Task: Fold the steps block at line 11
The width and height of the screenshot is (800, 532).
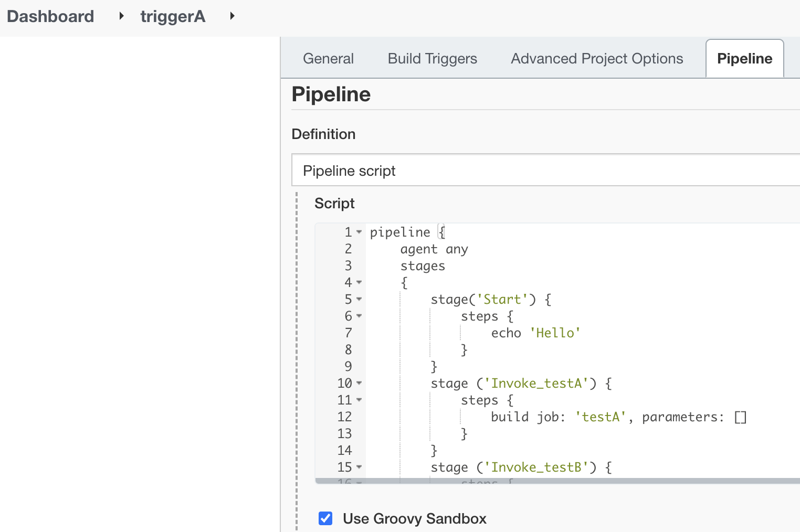Action: pyautogui.click(x=359, y=400)
